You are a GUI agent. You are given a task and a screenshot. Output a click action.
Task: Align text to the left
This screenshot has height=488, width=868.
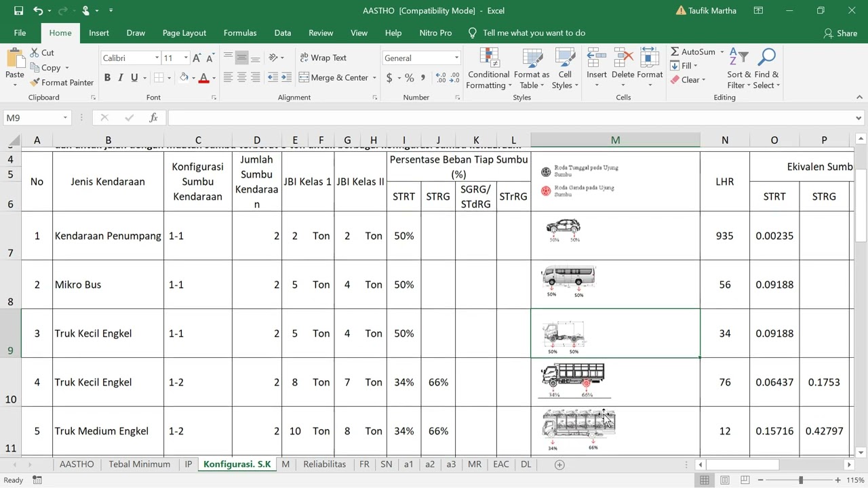(x=228, y=77)
